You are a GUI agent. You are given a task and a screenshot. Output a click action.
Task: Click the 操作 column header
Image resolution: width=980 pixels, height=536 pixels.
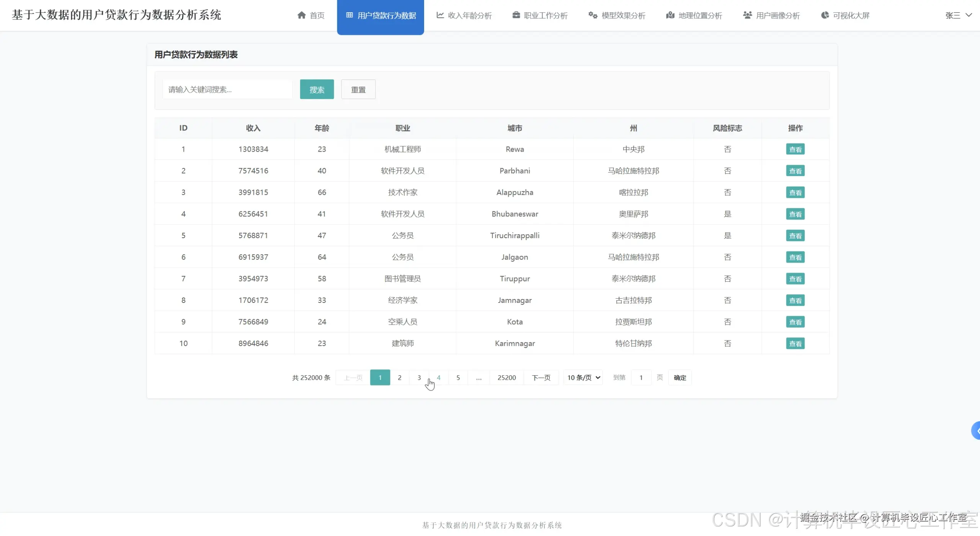click(x=795, y=128)
